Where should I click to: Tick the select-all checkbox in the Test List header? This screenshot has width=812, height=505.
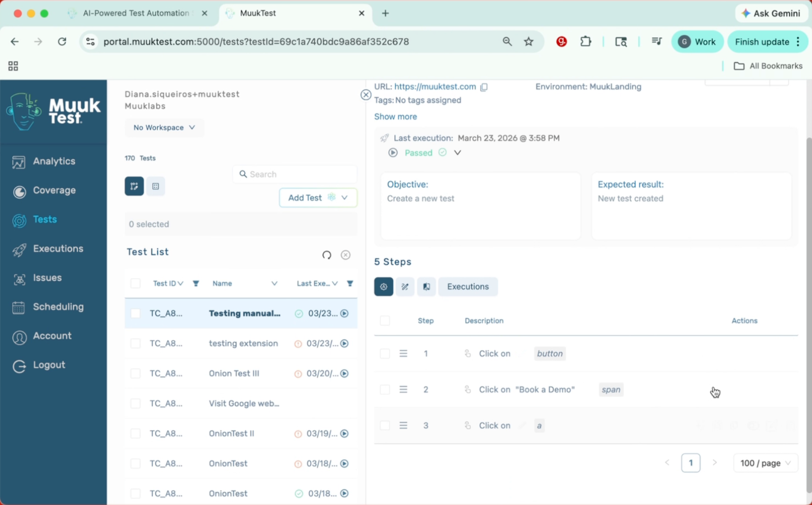point(135,283)
